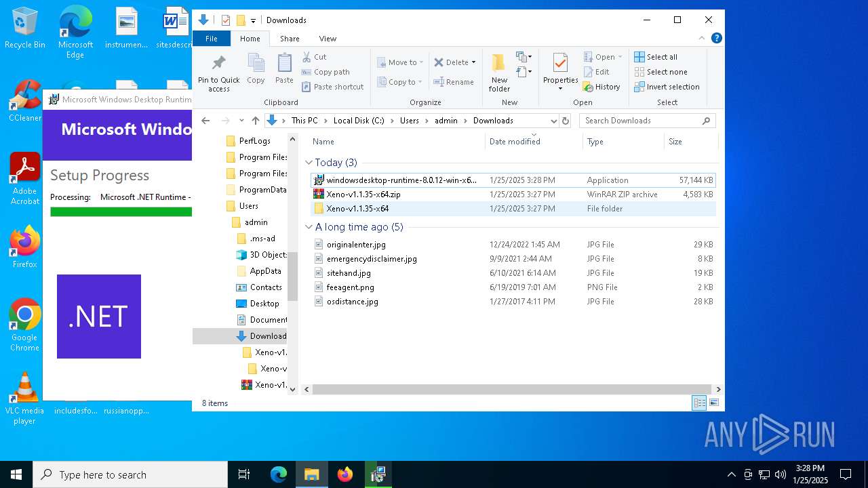Open Firefox from the taskbar
868x488 pixels.
345,474
